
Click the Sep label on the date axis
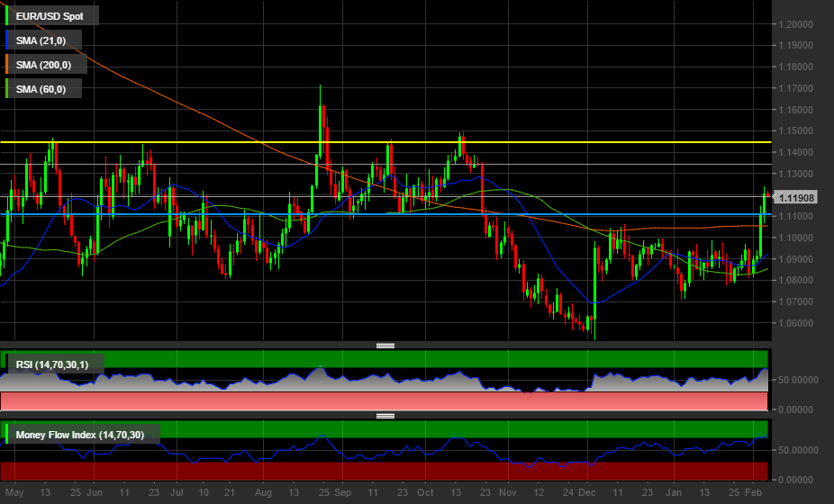[x=342, y=493]
